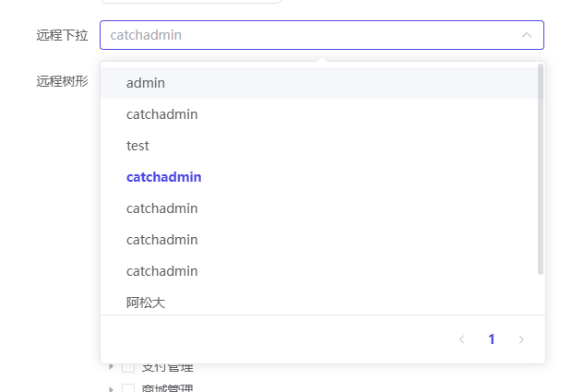Collapse the 远程下拉 dropdown arrow
Image resolution: width=572 pixels, height=392 pixels.
click(527, 35)
